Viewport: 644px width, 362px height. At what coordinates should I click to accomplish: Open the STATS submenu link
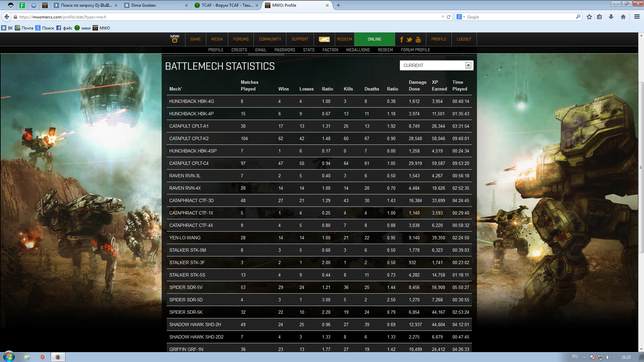point(309,50)
